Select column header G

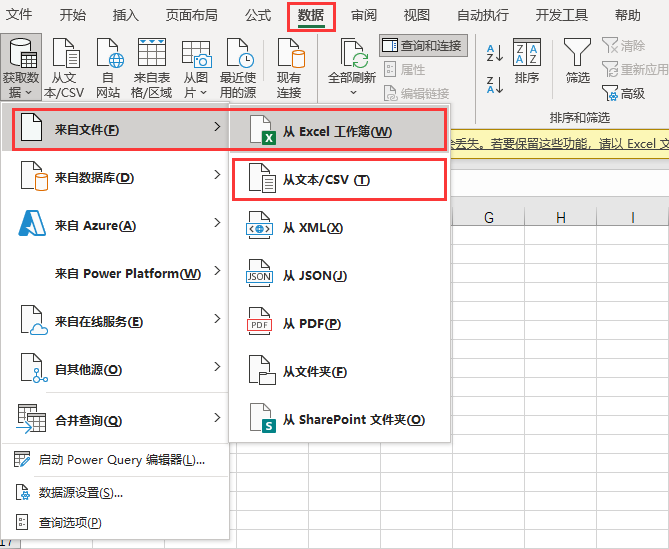click(489, 217)
